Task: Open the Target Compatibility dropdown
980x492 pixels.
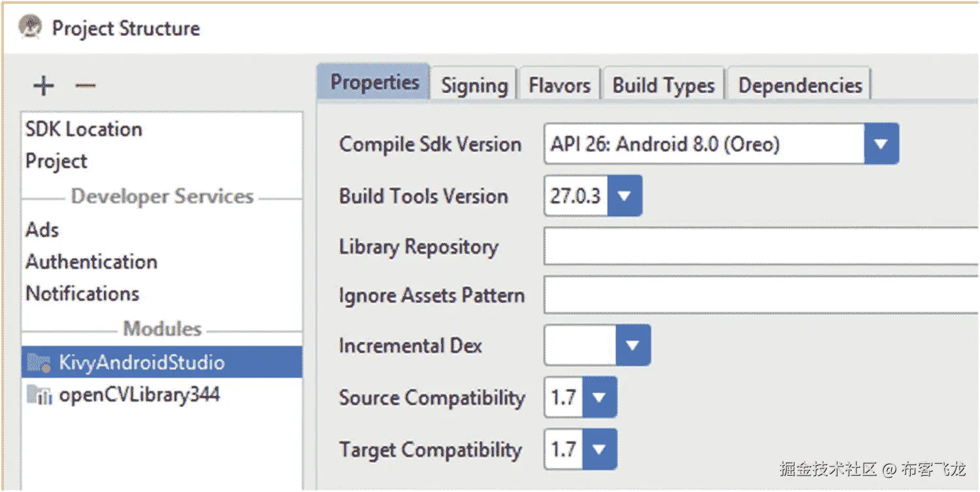Action: pos(599,450)
